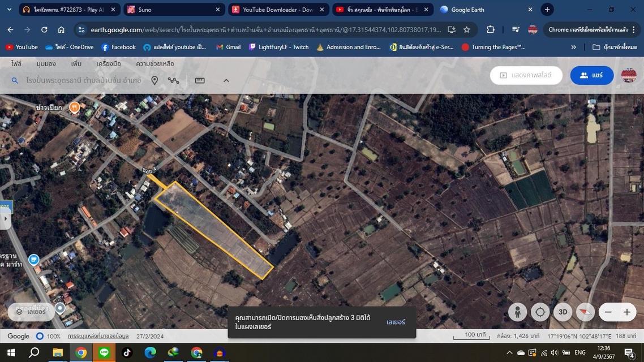
Task: Open the ไฟล์ menu
Action: click(16, 64)
